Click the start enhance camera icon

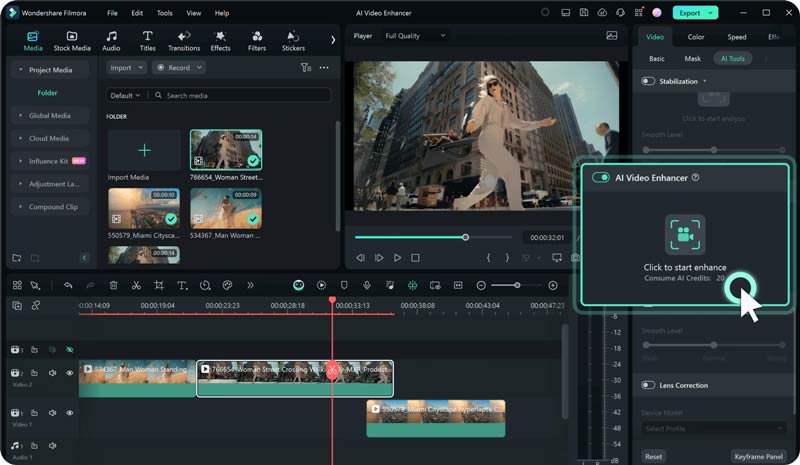point(685,234)
